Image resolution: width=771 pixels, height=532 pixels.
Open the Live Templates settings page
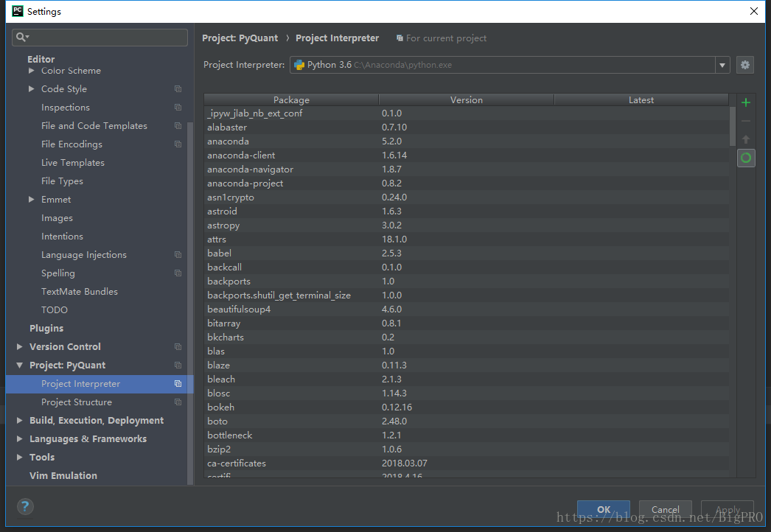click(x=73, y=162)
